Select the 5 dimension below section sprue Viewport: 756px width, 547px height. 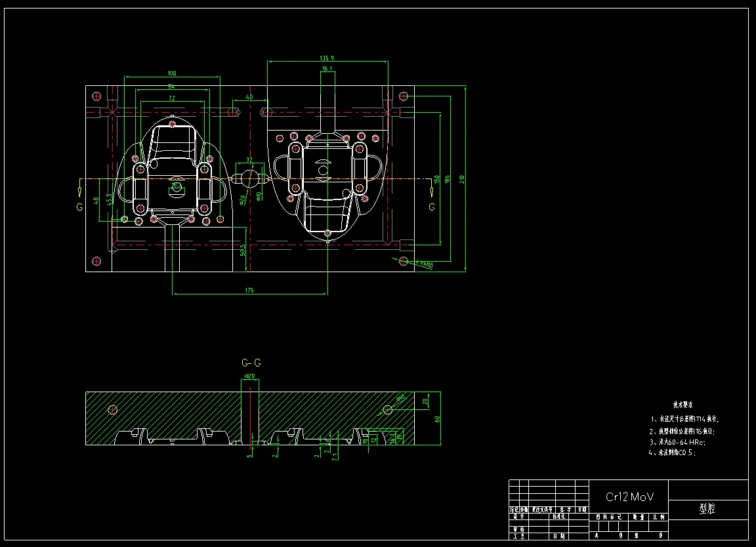249,455
